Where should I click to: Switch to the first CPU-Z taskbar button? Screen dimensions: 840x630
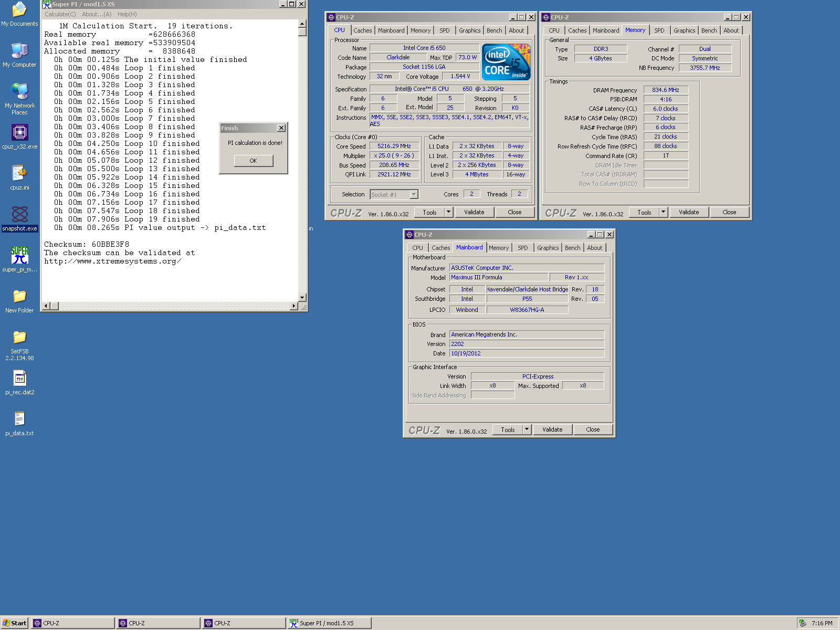point(73,623)
